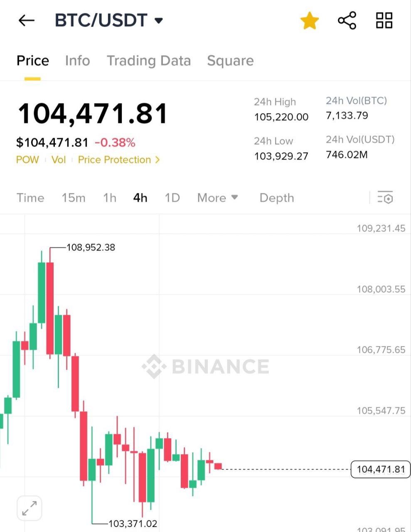Toggle the yellow favorite star

point(310,21)
